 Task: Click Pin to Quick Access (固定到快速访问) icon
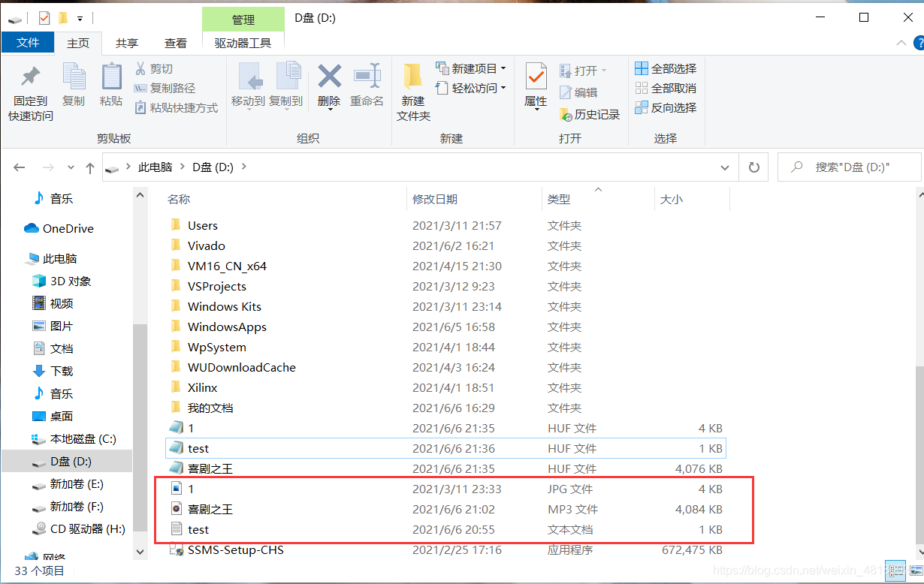[x=30, y=77]
